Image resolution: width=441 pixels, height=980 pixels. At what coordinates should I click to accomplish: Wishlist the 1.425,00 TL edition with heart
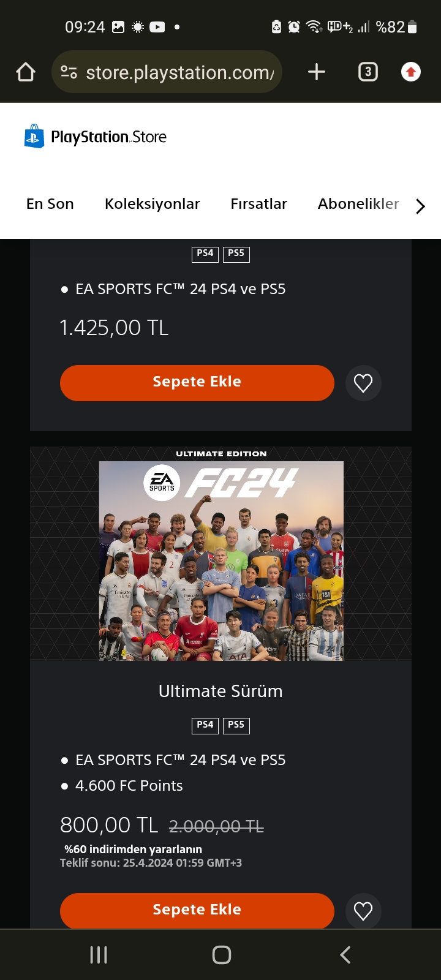pos(363,383)
